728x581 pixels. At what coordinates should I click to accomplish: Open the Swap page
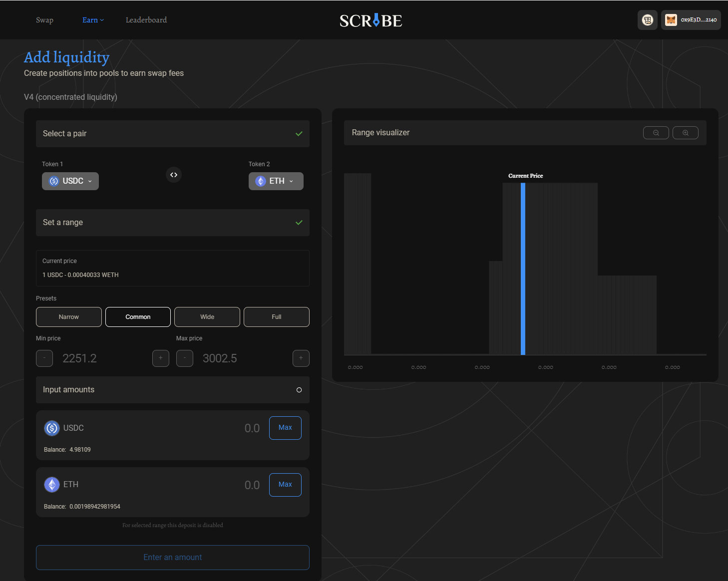click(x=44, y=20)
